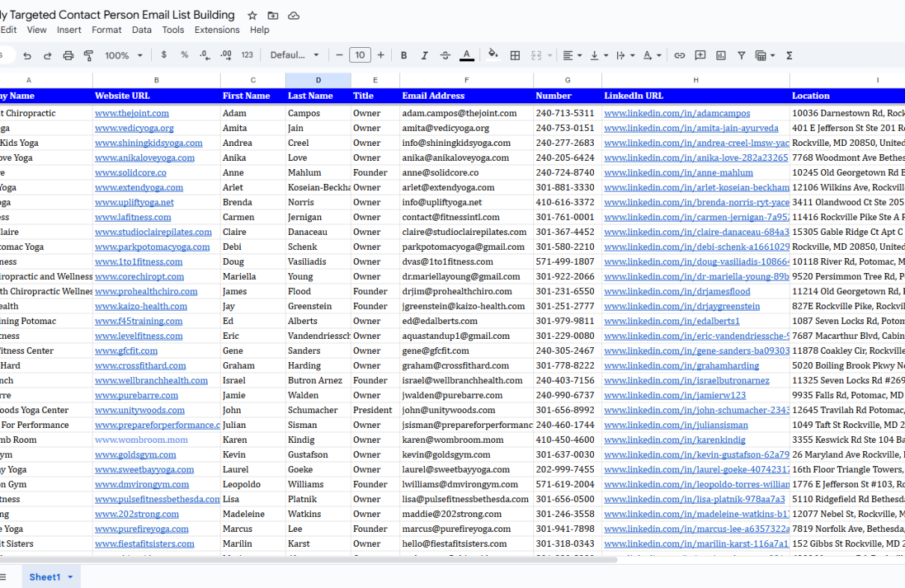Screen dimensions: 905x588
Task: Open the View menu
Action: tap(37, 30)
